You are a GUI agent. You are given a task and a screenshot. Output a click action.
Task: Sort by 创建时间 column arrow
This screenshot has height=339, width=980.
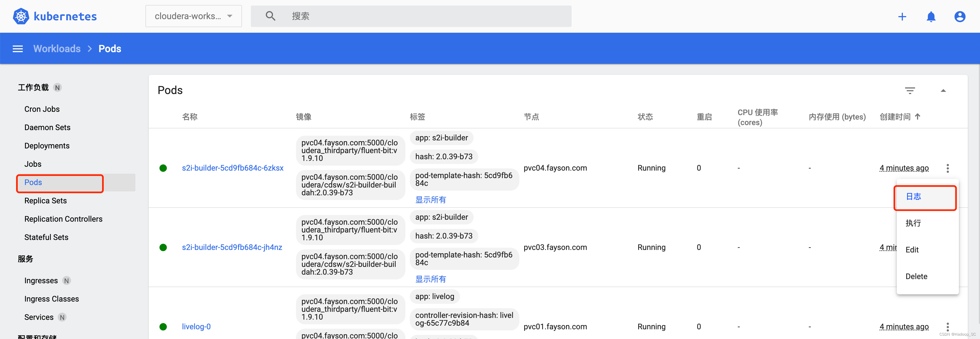click(x=917, y=117)
